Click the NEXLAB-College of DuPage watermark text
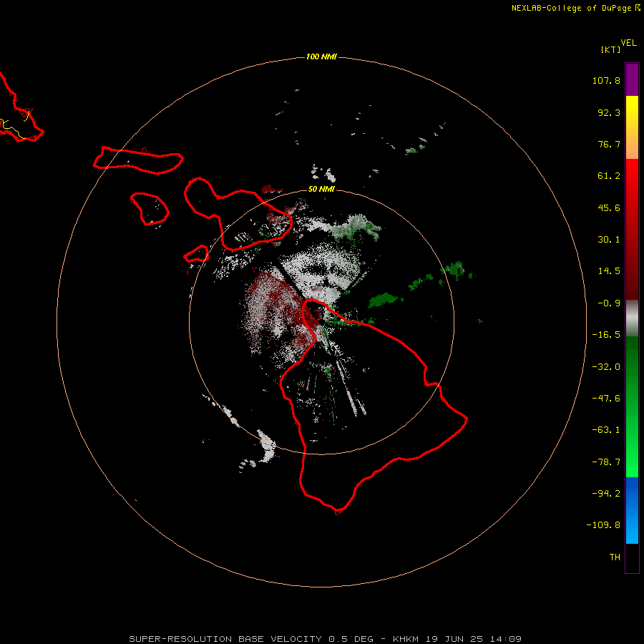644x644 pixels. tap(575, 8)
